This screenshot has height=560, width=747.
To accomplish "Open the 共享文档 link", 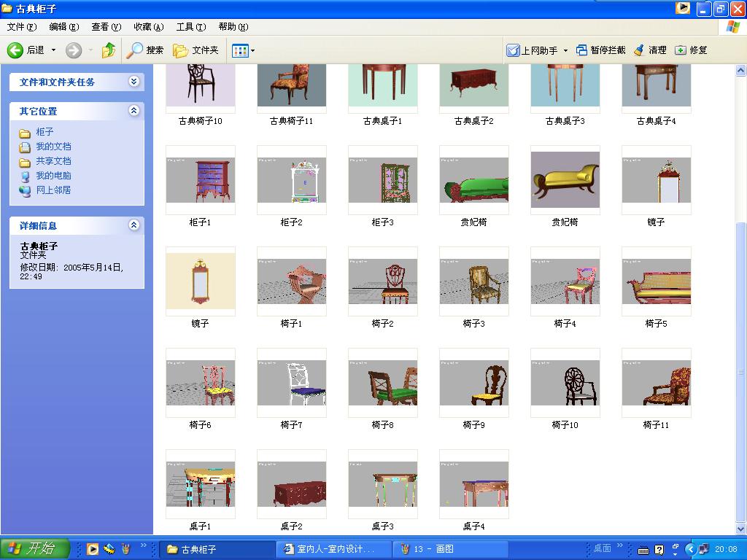I will point(53,161).
